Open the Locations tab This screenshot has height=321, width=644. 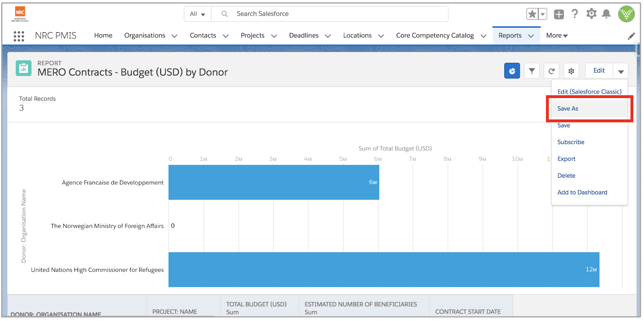(x=357, y=35)
